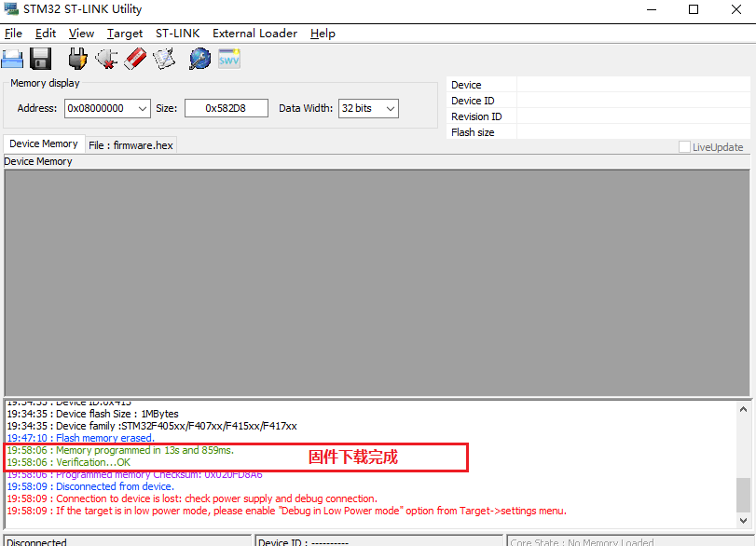Switch to the File : firmware.hex tab
Screen dimensions: 756x546
coord(131,145)
